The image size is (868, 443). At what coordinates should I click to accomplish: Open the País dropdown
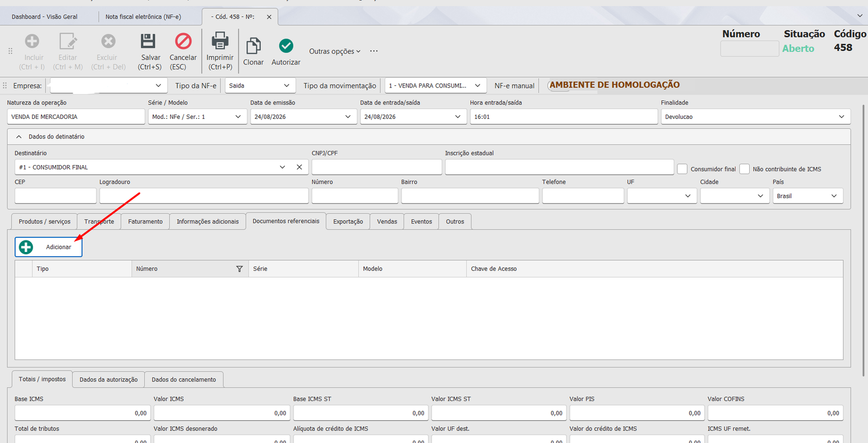click(834, 196)
